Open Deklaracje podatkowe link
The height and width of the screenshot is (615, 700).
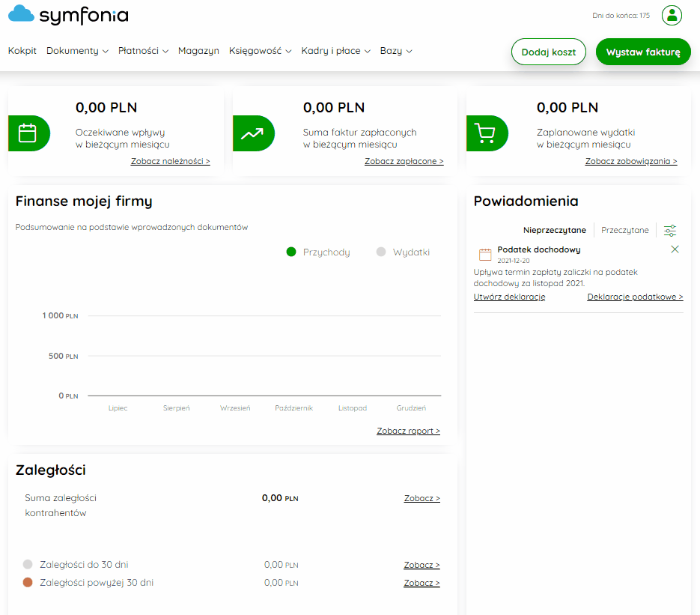(x=636, y=297)
